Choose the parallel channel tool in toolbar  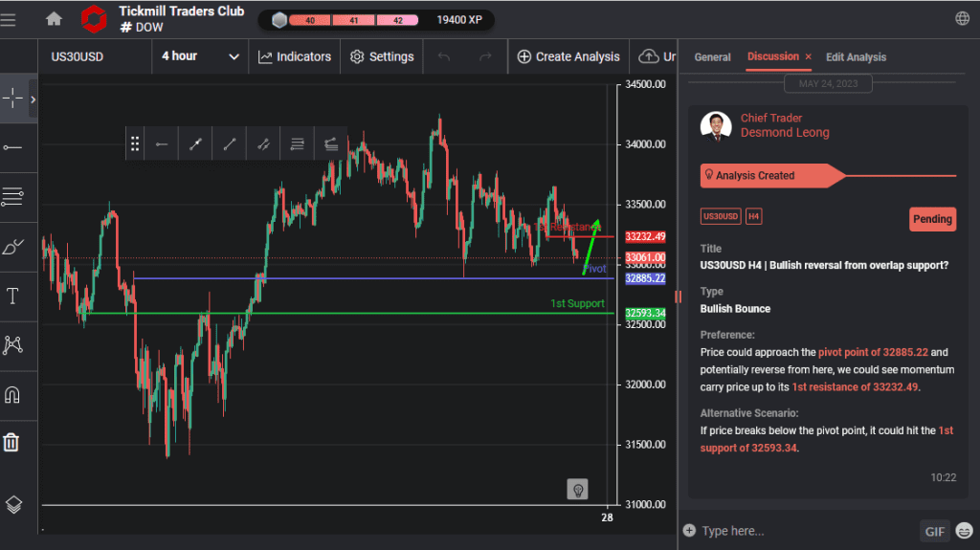pyautogui.click(x=297, y=144)
